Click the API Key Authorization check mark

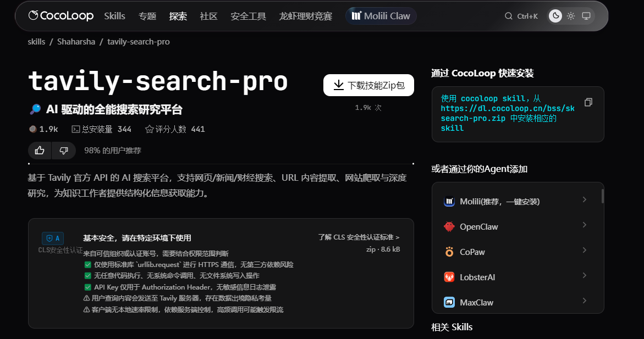click(x=87, y=287)
